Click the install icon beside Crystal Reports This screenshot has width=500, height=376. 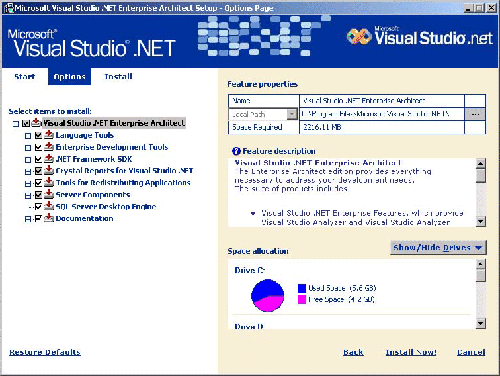(x=49, y=171)
